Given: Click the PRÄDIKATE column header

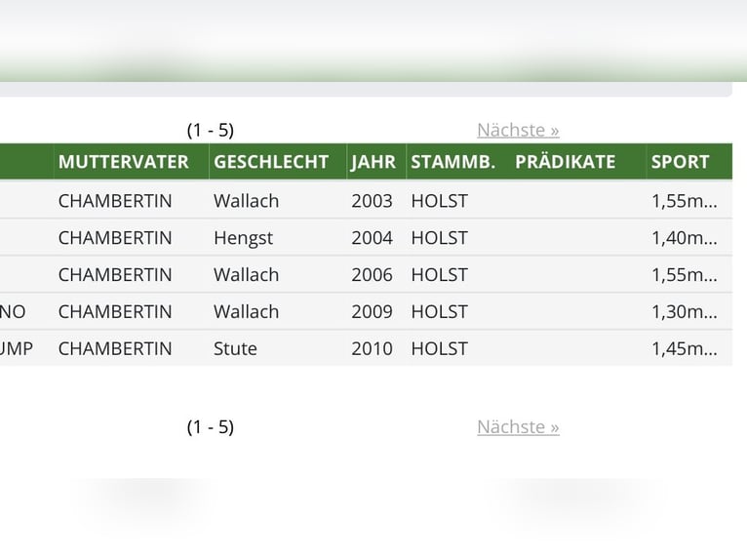Looking at the screenshot, I should click(565, 162).
